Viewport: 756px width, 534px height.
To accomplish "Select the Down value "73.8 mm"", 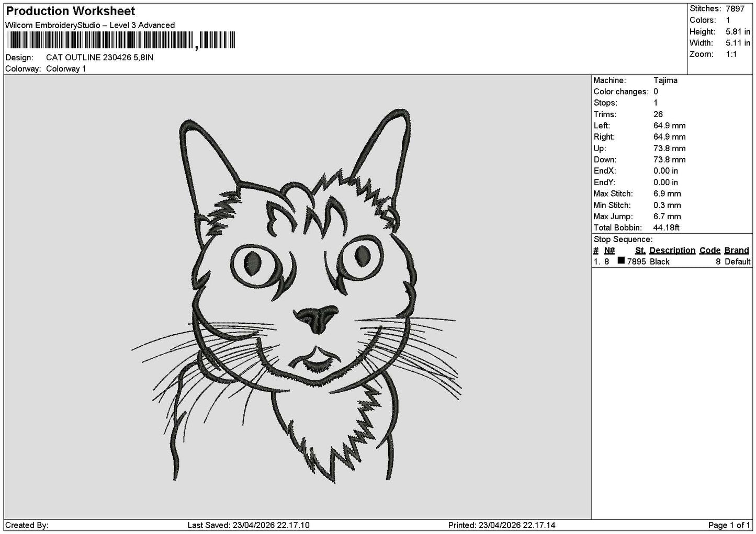I will point(670,160).
